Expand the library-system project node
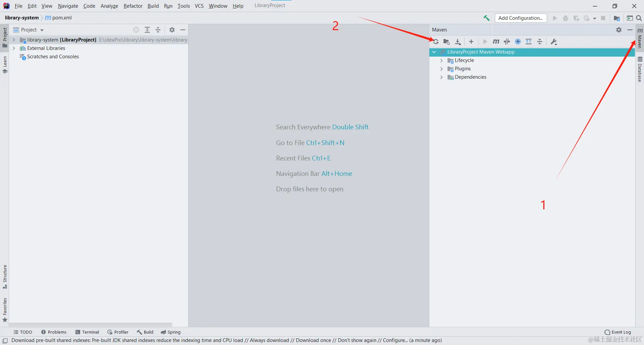Viewport: 644px width, 345px height. [x=14, y=40]
